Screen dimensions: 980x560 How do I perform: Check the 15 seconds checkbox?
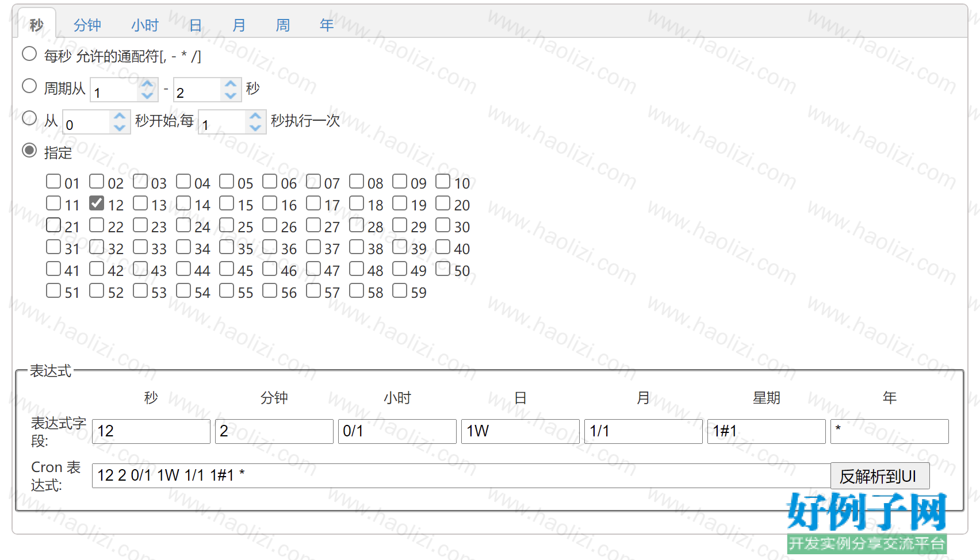(227, 204)
